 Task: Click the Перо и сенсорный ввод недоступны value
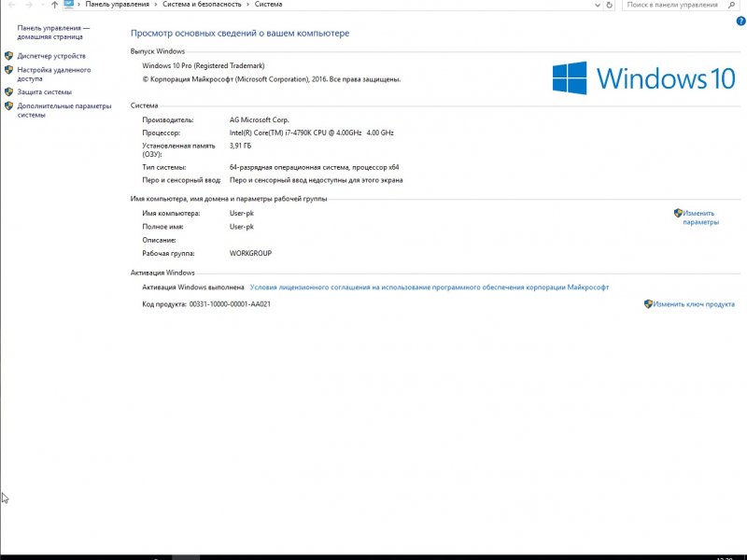click(316, 180)
